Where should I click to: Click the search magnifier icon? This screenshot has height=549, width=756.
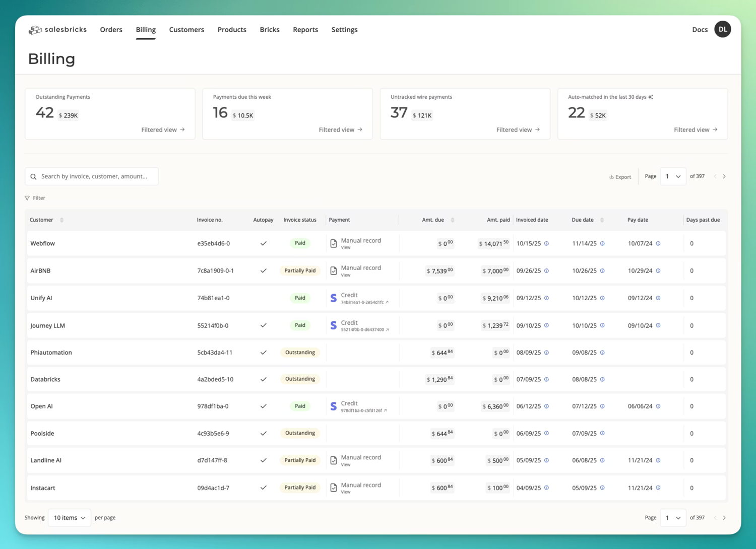pos(33,176)
